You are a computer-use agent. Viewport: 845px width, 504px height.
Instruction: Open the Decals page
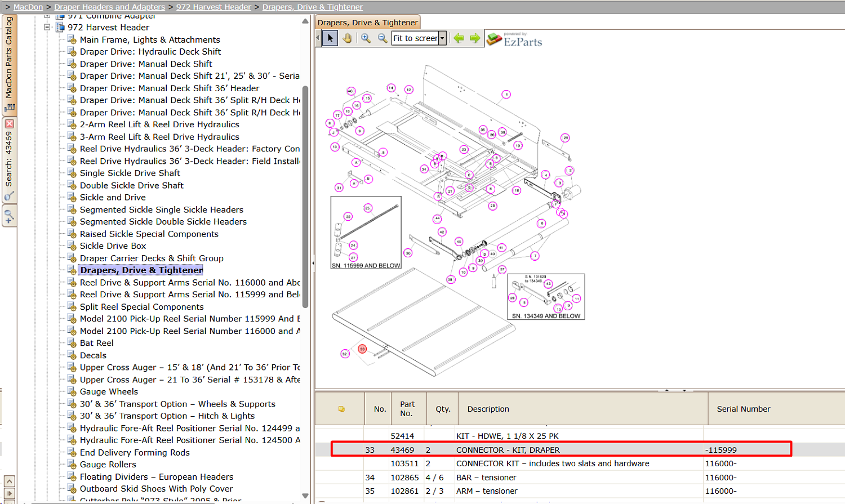(x=93, y=355)
